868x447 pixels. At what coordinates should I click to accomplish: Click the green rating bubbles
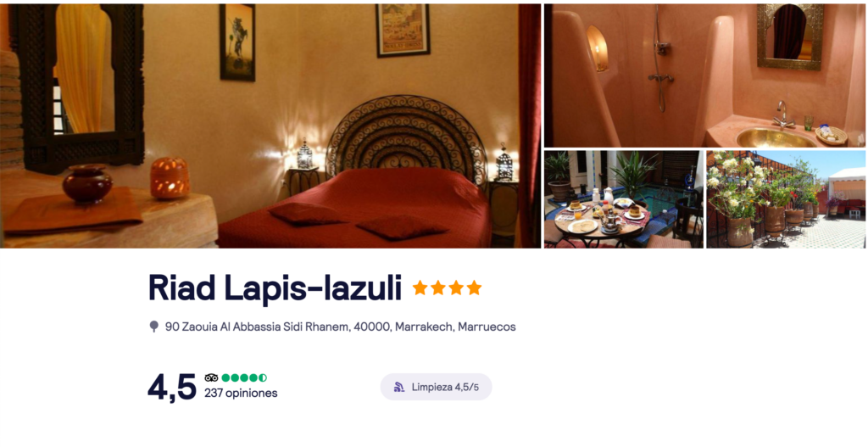(x=244, y=377)
